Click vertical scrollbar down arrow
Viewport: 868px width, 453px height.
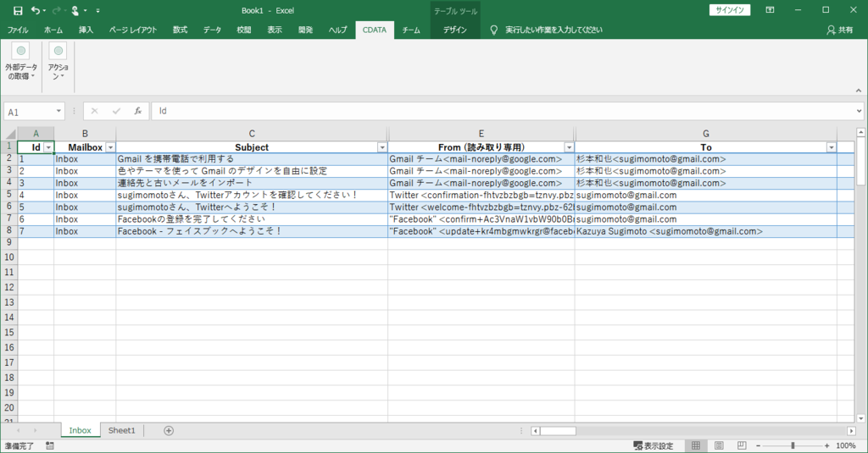(860, 418)
